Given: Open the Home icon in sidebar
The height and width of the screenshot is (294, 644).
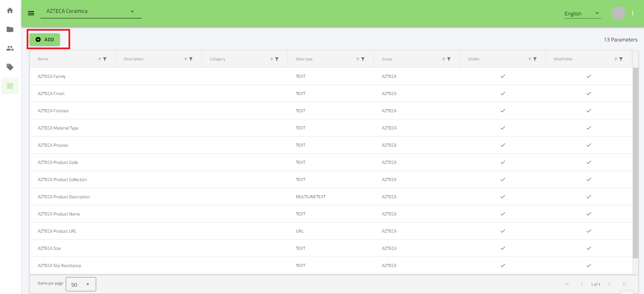Looking at the screenshot, I should tap(10, 10).
